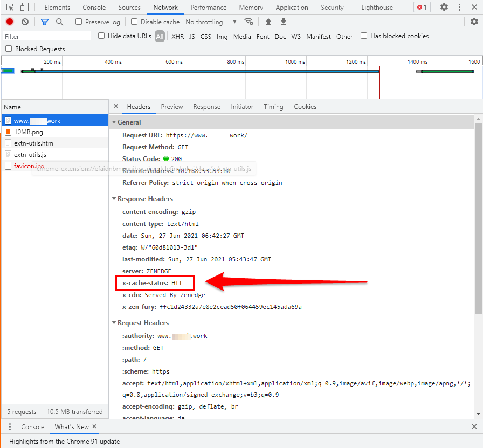Check Hide data URLs option

point(101,36)
